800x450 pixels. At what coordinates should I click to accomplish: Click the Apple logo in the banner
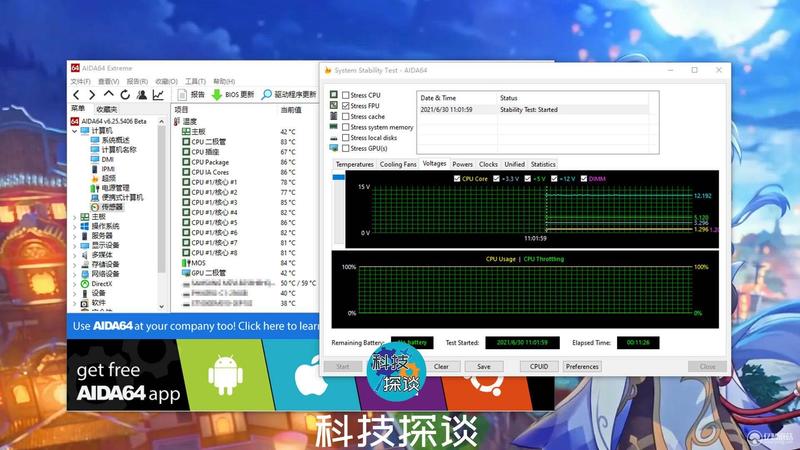coord(311,376)
